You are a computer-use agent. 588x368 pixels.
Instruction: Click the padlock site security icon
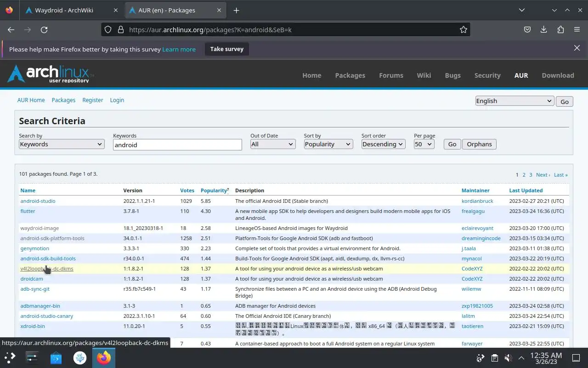pos(121,29)
